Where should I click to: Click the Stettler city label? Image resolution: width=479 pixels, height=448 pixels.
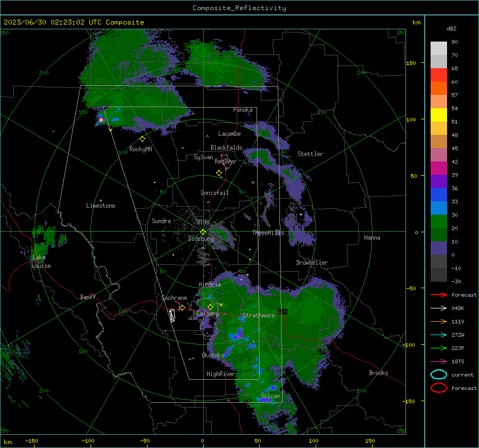[310, 154]
